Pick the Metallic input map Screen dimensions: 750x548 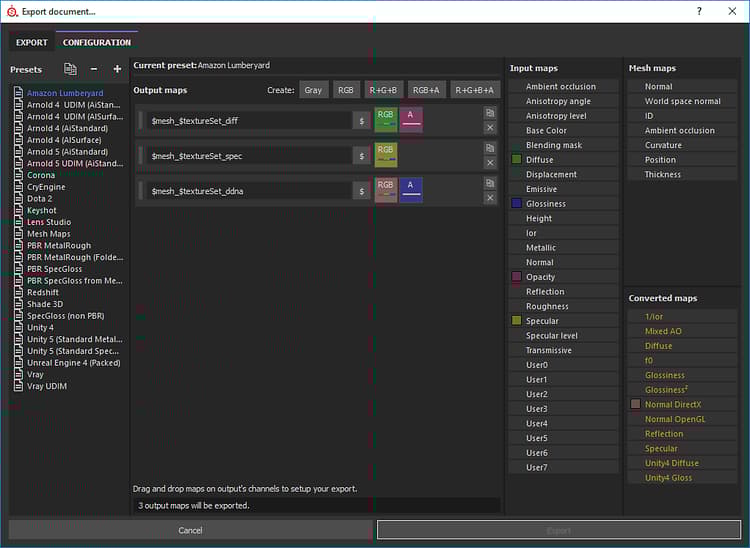[x=563, y=248]
